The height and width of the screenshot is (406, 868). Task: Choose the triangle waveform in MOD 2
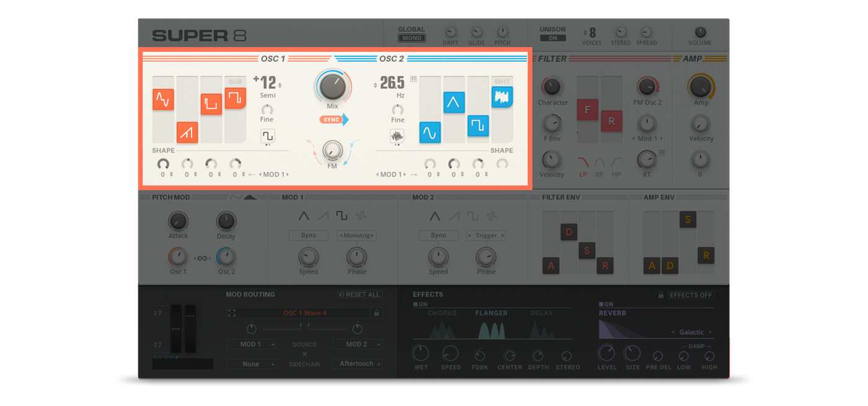click(435, 216)
